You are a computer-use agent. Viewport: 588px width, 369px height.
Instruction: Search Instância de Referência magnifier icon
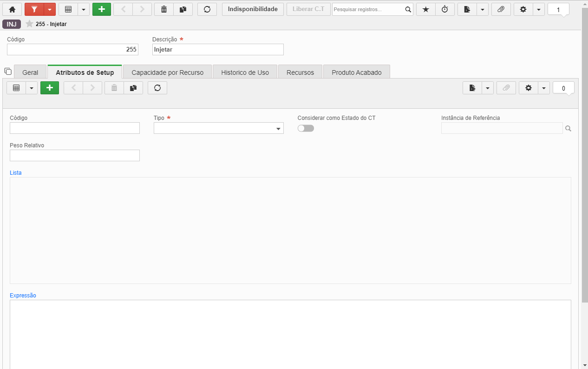click(568, 128)
